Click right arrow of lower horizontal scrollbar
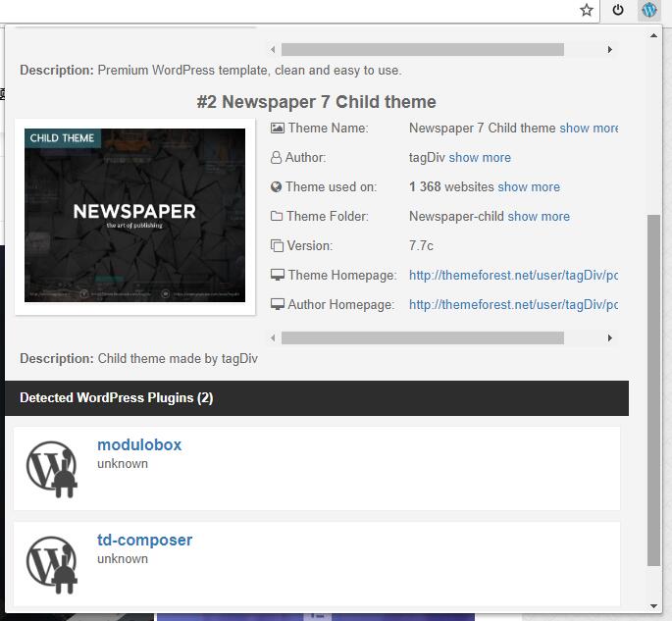The height and width of the screenshot is (621, 672). [x=609, y=337]
